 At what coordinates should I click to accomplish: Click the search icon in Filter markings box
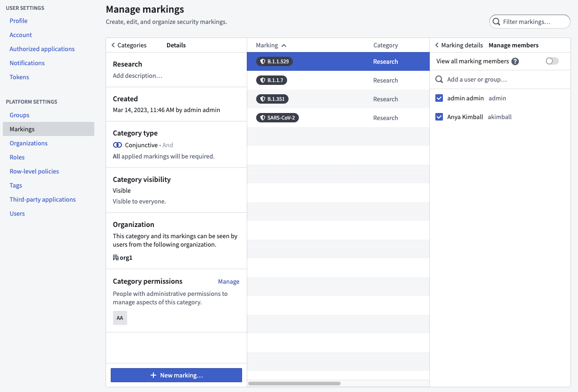(x=496, y=22)
